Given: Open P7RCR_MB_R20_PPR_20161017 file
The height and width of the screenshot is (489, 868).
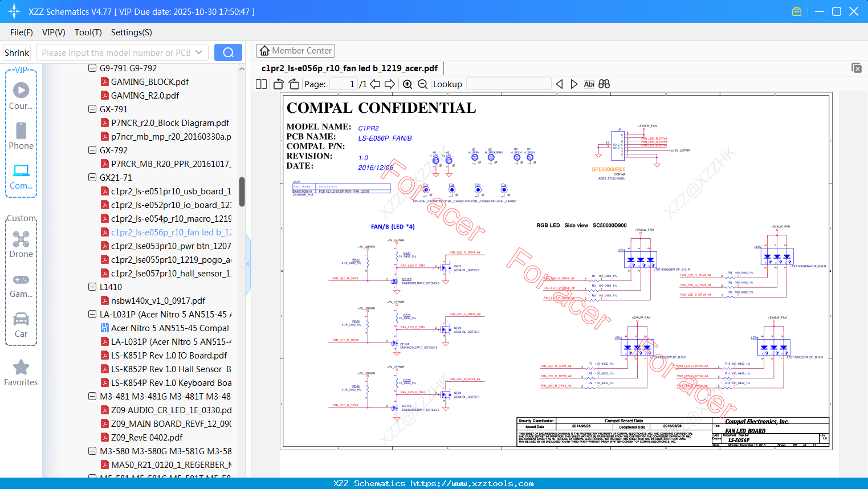Looking at the screenshot, I should pos(166,164).
